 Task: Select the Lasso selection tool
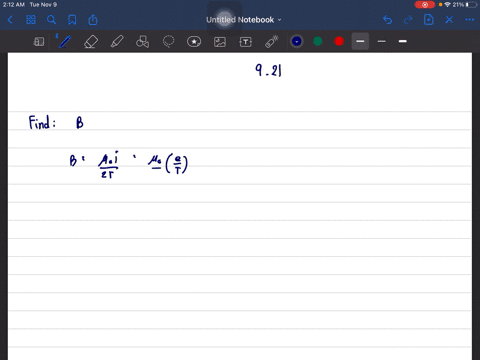coord(168,42)
